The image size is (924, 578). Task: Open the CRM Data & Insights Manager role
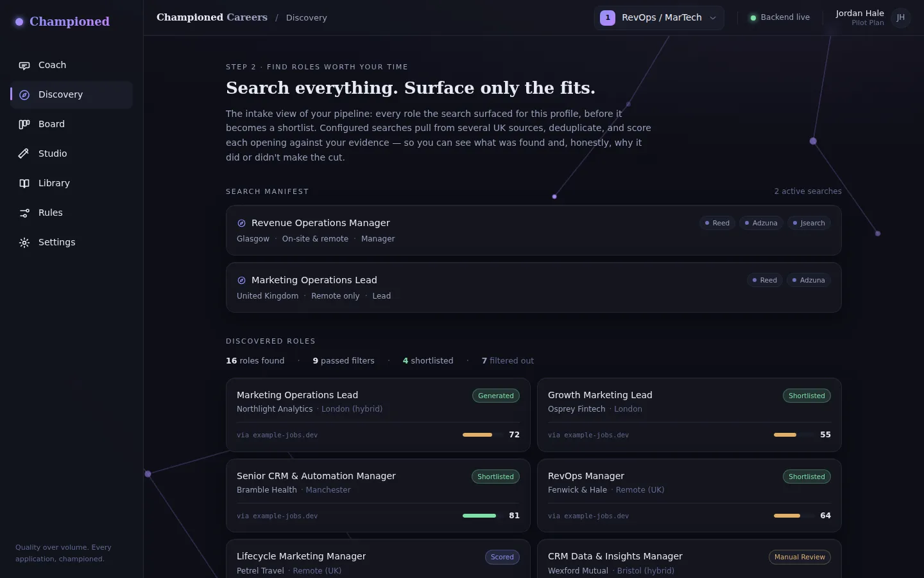click(689, 559)
